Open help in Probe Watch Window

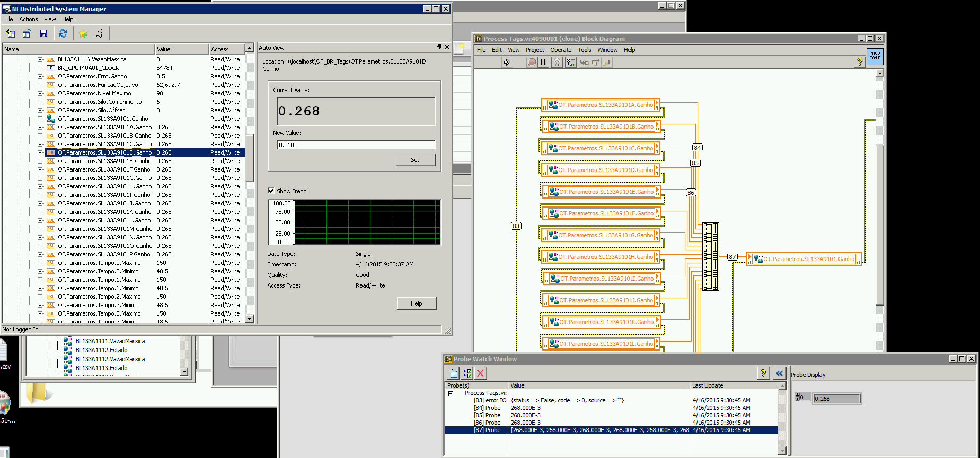coord(763,373)
